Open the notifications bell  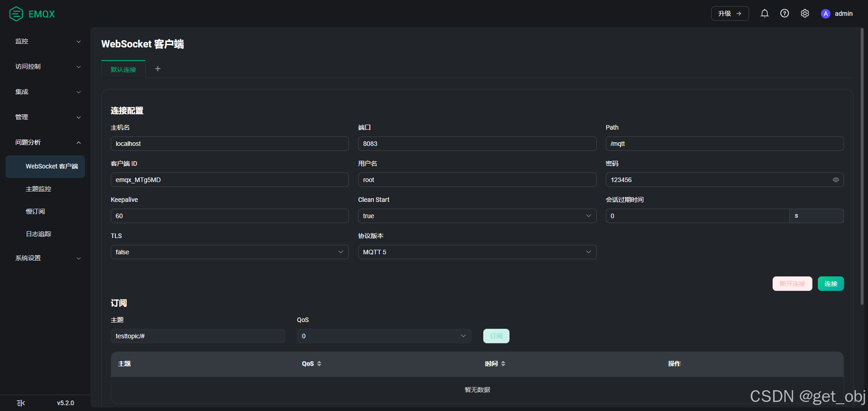764,14
